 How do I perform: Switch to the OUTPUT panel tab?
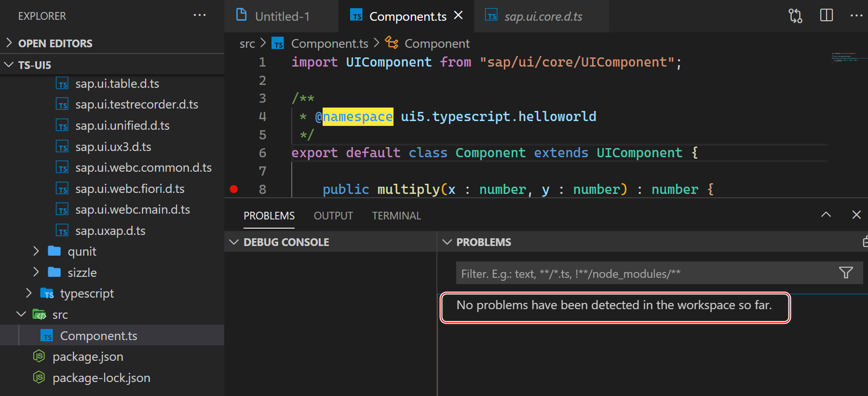coord(333,216)
